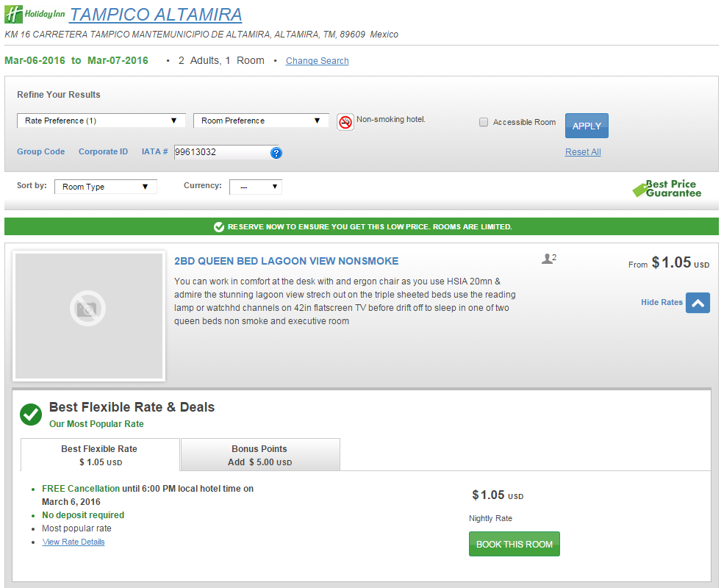This screenshot has height=588, width=724.
Task: Open the Sort by Room Type dropdown
Action: coord(106,187)
